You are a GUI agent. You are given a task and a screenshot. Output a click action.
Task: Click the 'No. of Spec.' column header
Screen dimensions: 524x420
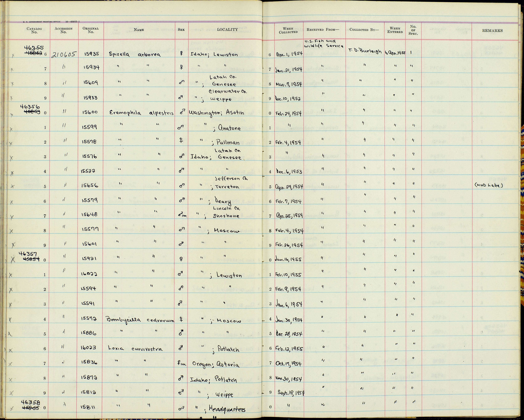coord(413,30)
